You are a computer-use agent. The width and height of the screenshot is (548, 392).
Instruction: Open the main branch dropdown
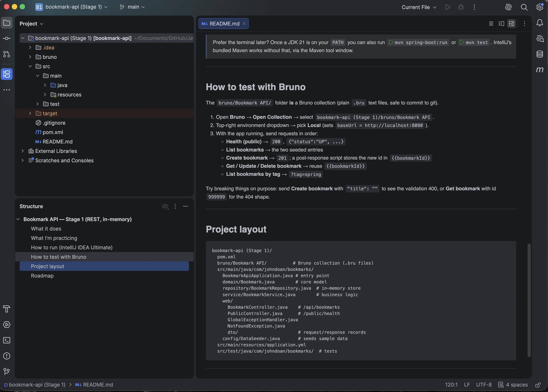click(132, 7)
